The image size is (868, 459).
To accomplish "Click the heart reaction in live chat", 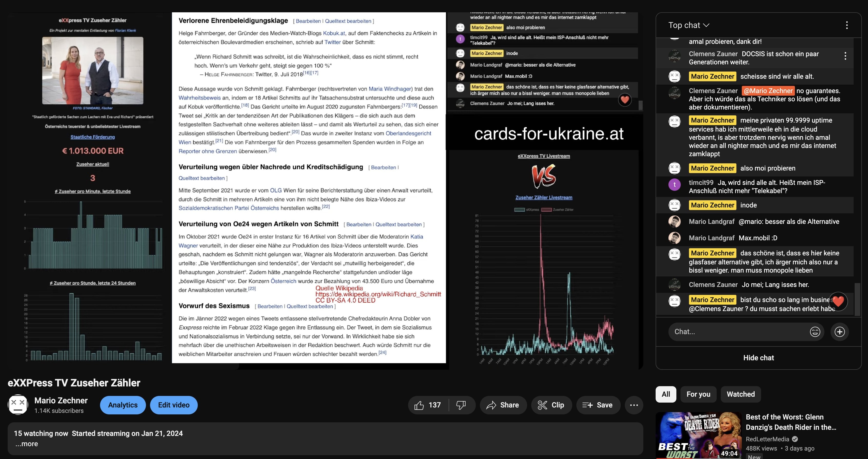I will click(838, 301).
